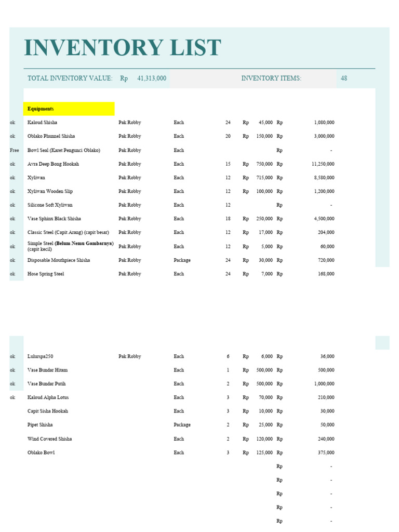Select Pak Robby supplier for Kaloud Shisha
Screen dimensions: 399x532
pyautogui.click(x=129, y=123)
